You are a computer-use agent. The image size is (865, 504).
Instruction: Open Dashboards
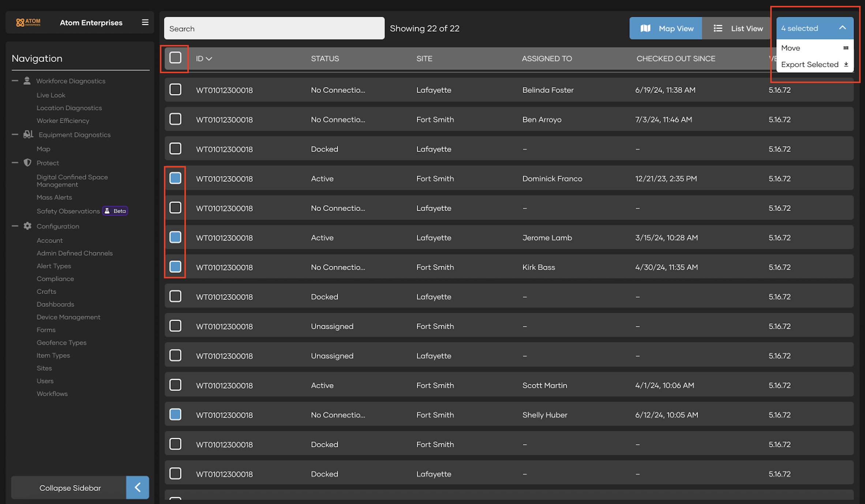pos(55,304)
